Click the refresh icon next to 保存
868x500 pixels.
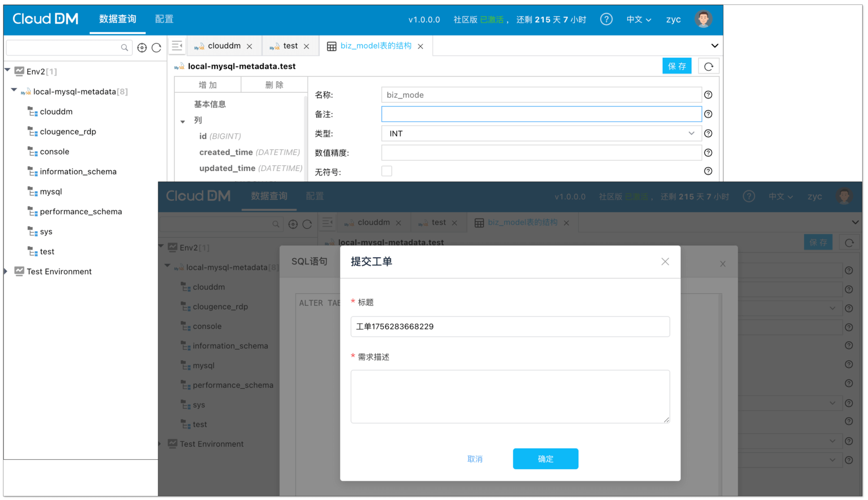(x=708, y=66)
